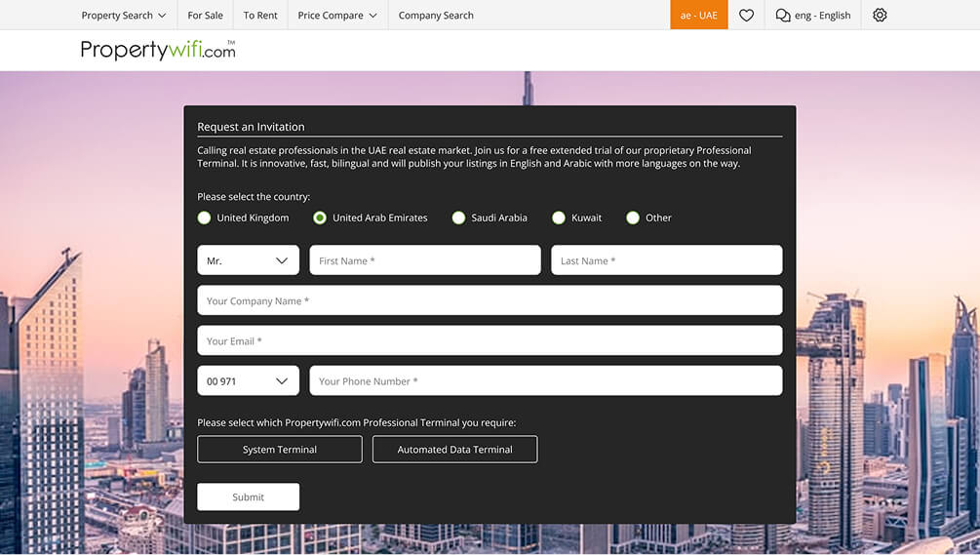Expand the Mr. title dropdown
The image size is (980, 555).
click(x=248, y=260)
